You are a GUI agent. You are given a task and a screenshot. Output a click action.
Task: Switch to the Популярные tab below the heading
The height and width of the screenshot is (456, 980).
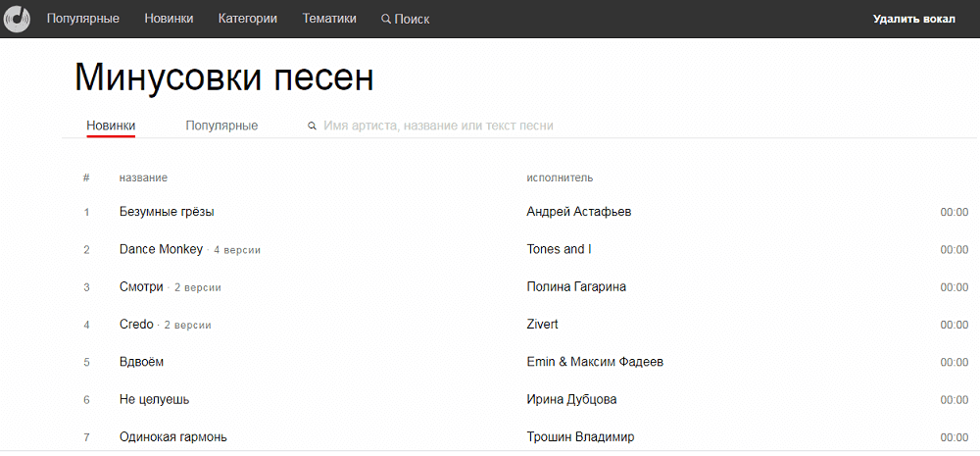[221, 126]
